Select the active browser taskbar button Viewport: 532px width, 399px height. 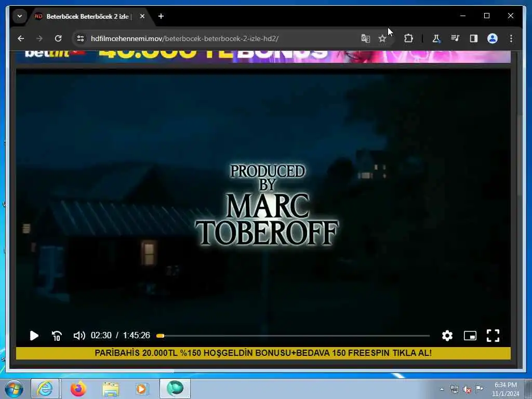(x=175, y=389)
